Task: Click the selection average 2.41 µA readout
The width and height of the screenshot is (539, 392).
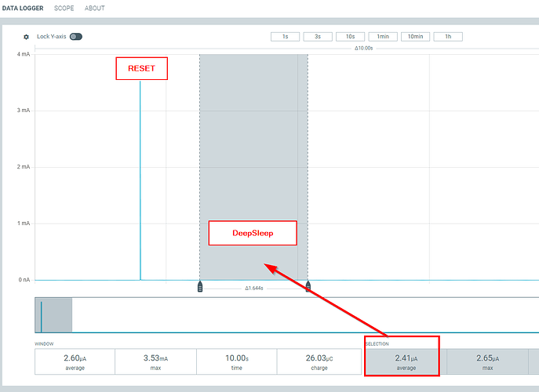Action: point(405,361)
